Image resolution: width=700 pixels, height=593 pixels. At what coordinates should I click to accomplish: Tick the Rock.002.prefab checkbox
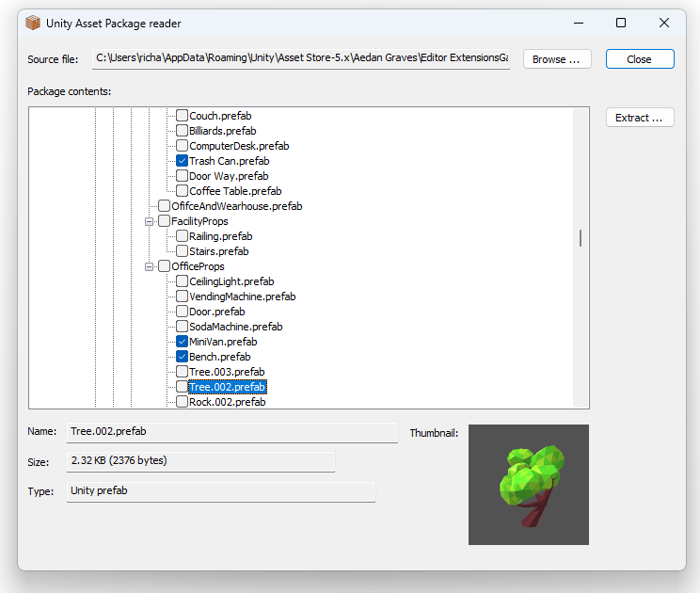[x=182, y=402]
